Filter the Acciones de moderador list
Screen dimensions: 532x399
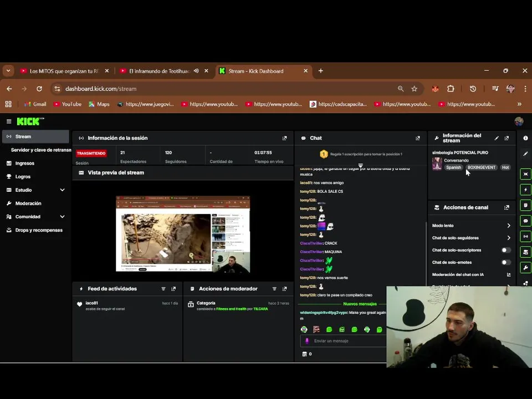pyautogui.click(x=274, y=289)
